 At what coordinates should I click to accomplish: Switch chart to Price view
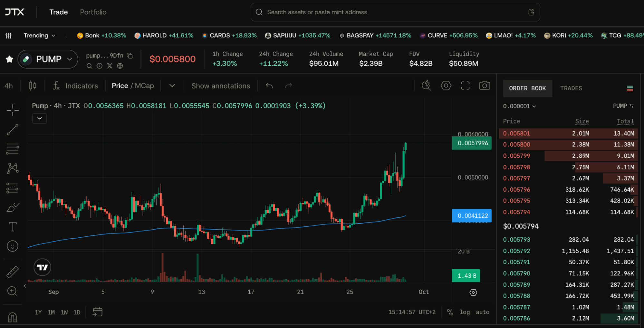click(120, 86)
